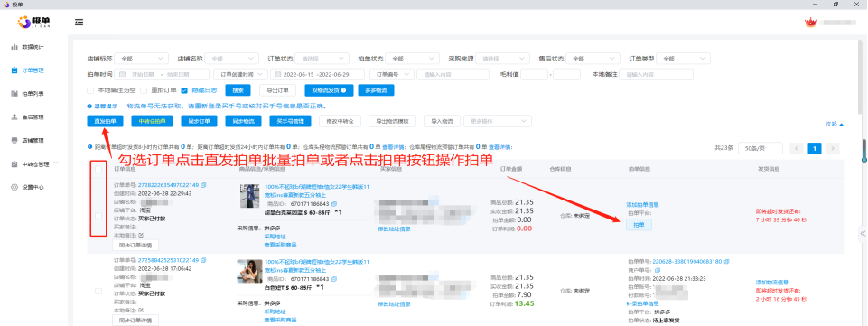Collapse the sidebar with the hamburger icon
Image resolution: width=868 pixels, height=326 pixels.
(x=79, y=23)
